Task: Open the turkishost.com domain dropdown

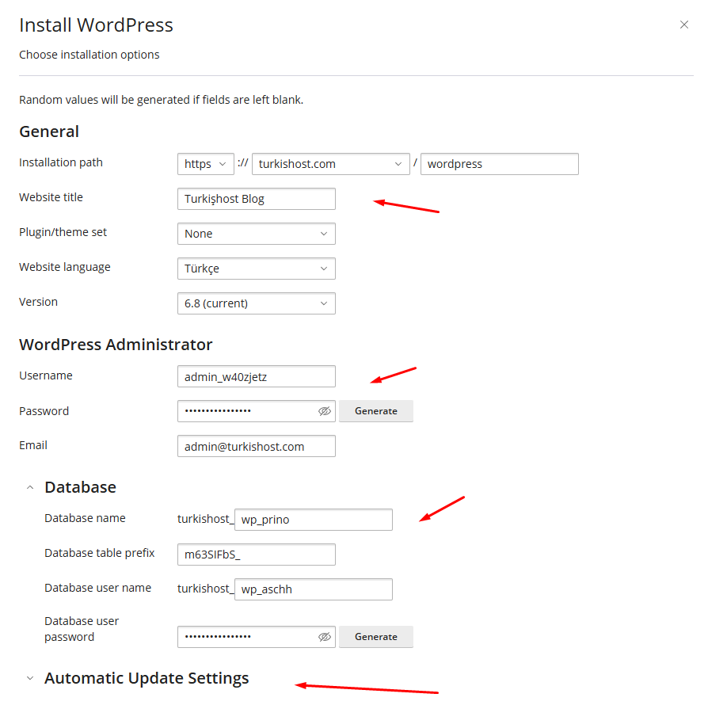Action: point(330,164)
